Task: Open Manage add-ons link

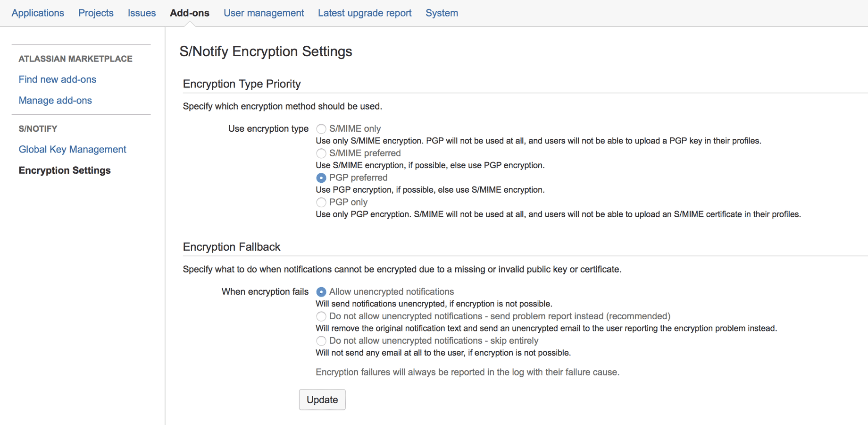Action: point(55,100)
